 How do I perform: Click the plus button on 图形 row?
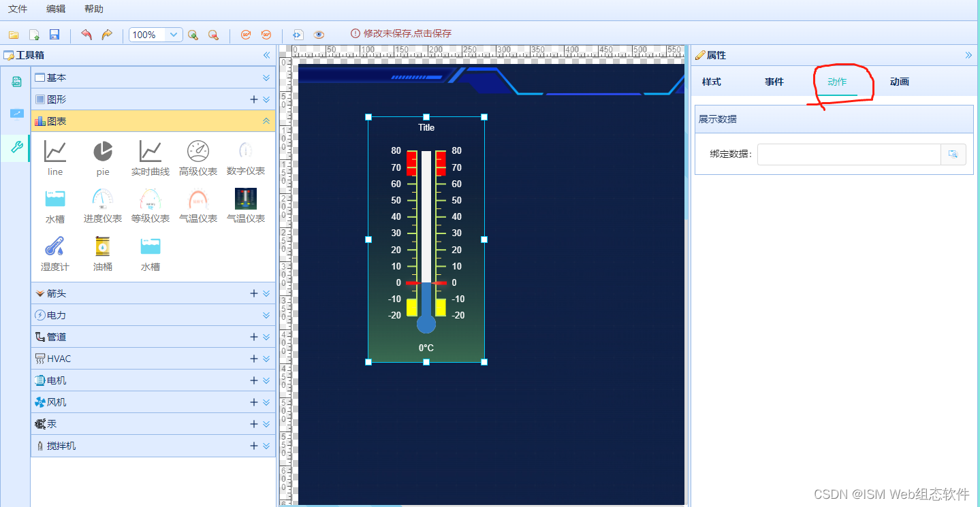(254, 99)
